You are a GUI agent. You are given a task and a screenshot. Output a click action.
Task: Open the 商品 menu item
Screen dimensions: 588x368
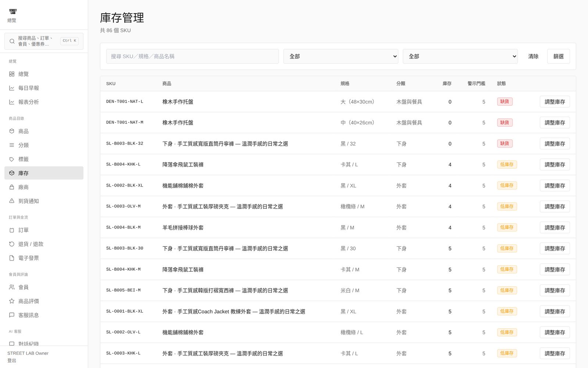pos(44,131)
